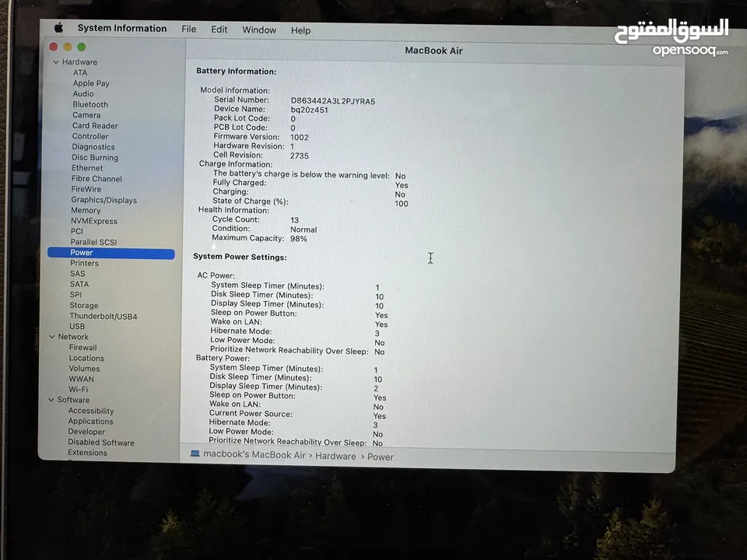Viewport: 747px width, 560px height.
Task: Select Card Reader in the sidebar
Action: pos(95,126)
